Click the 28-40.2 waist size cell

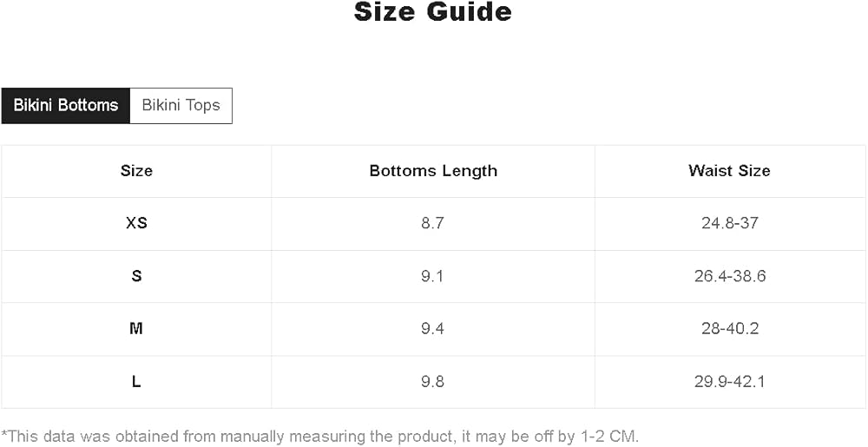pyautogui.click(x=730, y=329)
